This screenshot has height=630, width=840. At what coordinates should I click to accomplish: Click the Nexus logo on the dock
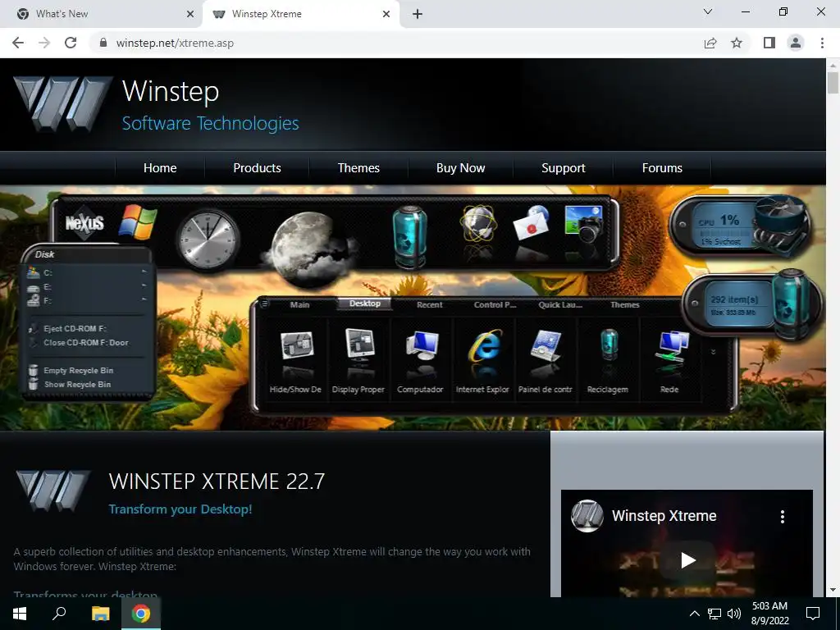(84, 222)
